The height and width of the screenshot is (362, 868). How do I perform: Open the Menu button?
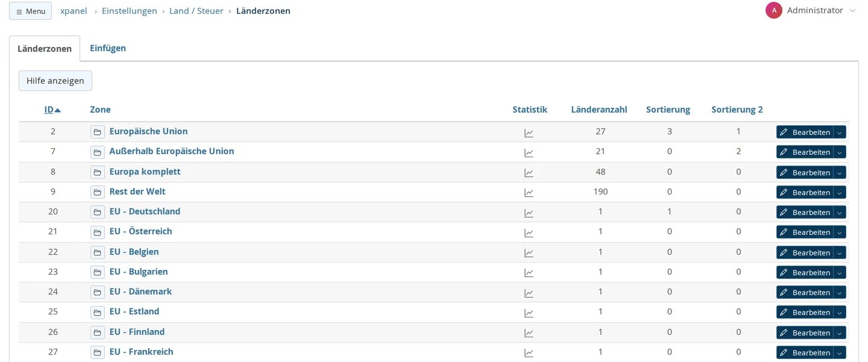click(30, 11)
